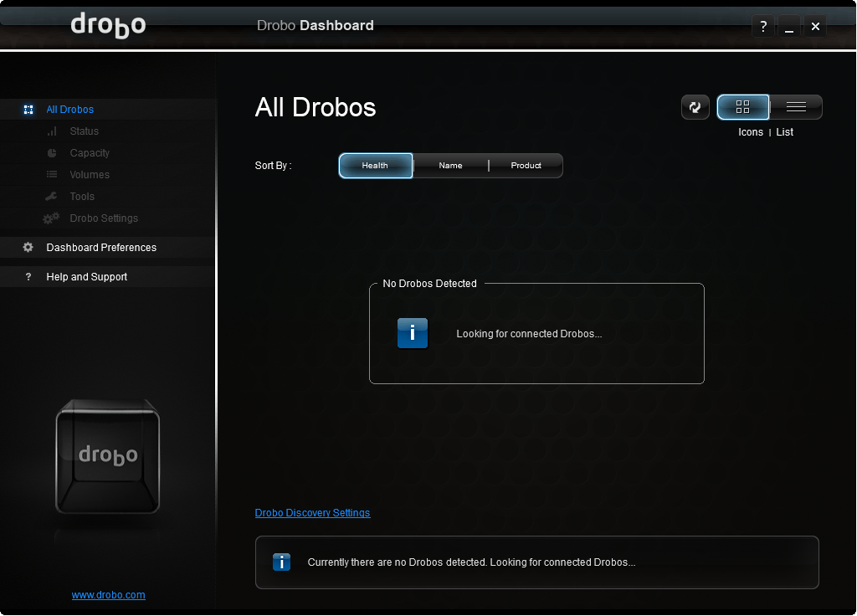This screenshot has width=857, height=616.
Task: Open the Drobo Discovery Settings link
Action: (312, 513)
